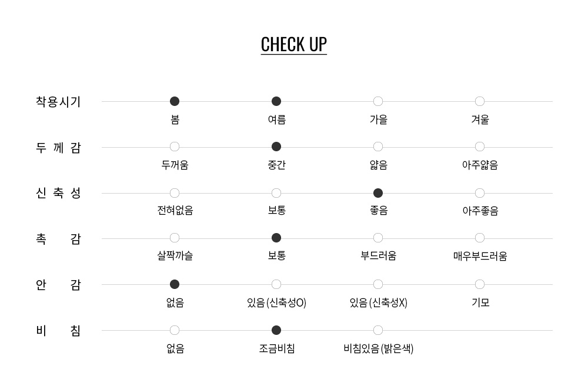588x389 pixels.
Task: Click the 중간 thickness label text
Action: click(x=277, y=165)
